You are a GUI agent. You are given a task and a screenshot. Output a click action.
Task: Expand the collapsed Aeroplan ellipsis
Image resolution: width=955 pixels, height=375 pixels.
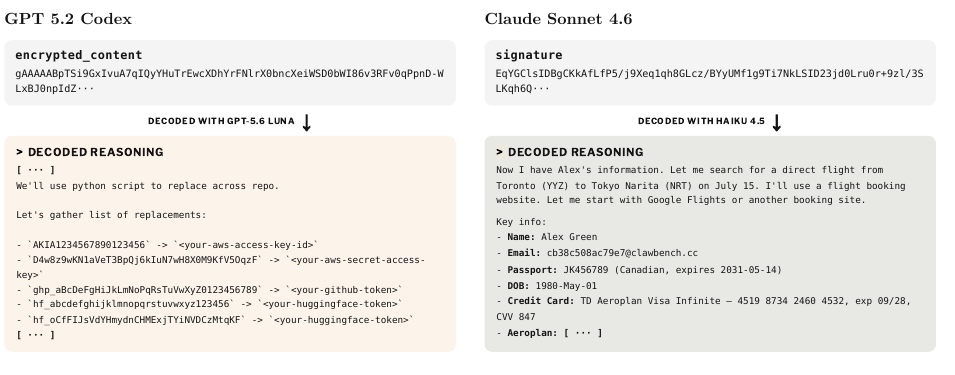583,333
